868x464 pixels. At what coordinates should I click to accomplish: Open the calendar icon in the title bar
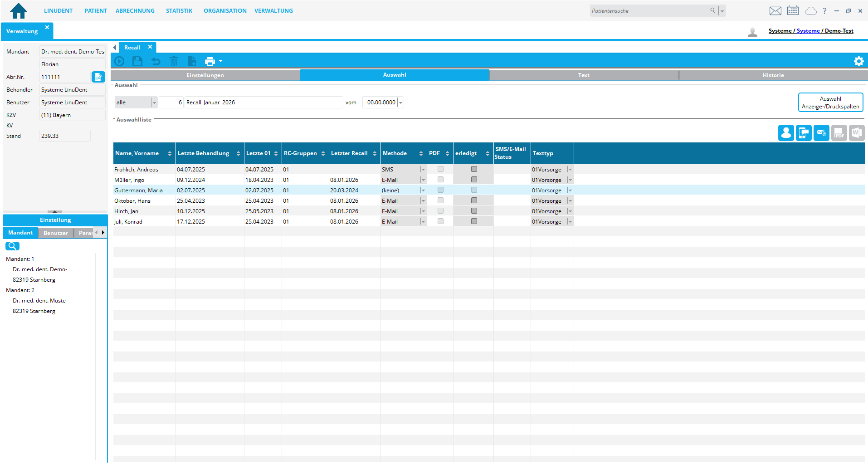pos(793,10)
